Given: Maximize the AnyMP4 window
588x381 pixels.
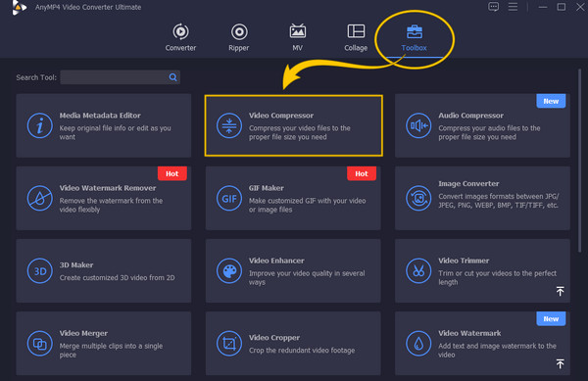Looking at the screenshot, I should [x=562, y=7].
